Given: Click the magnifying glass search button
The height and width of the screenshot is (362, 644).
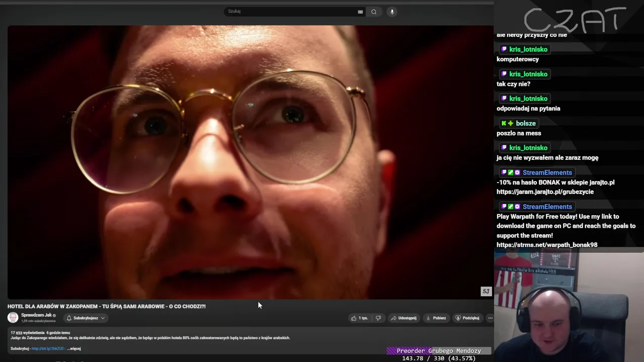Looking at the screenshot, I should pyautogui.click(x=374, y=12).
